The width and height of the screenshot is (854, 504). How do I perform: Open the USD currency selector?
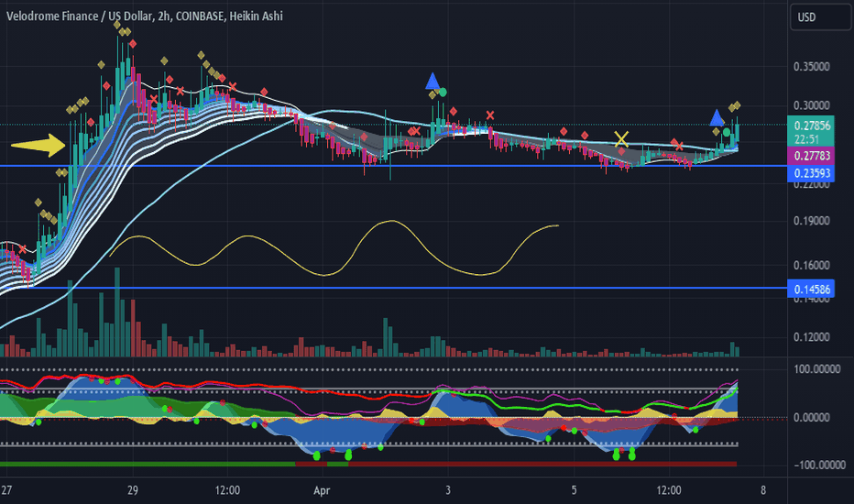(819, 17)
